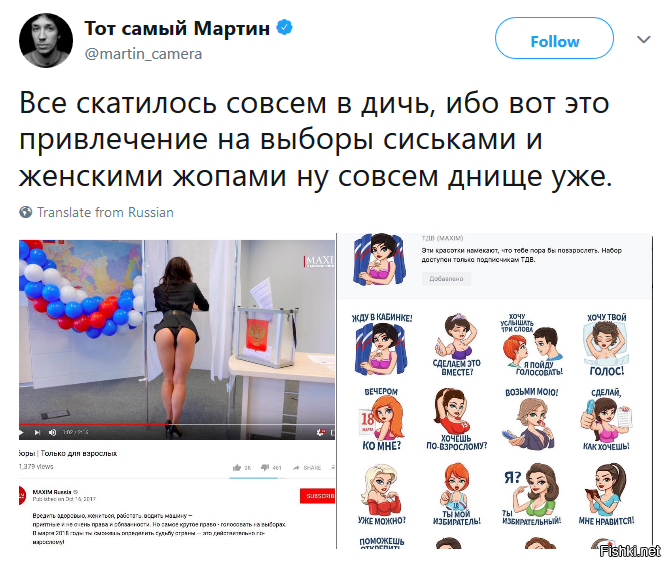Select the МНЕ НРАВИТСЯ sticker

(606, 494)
